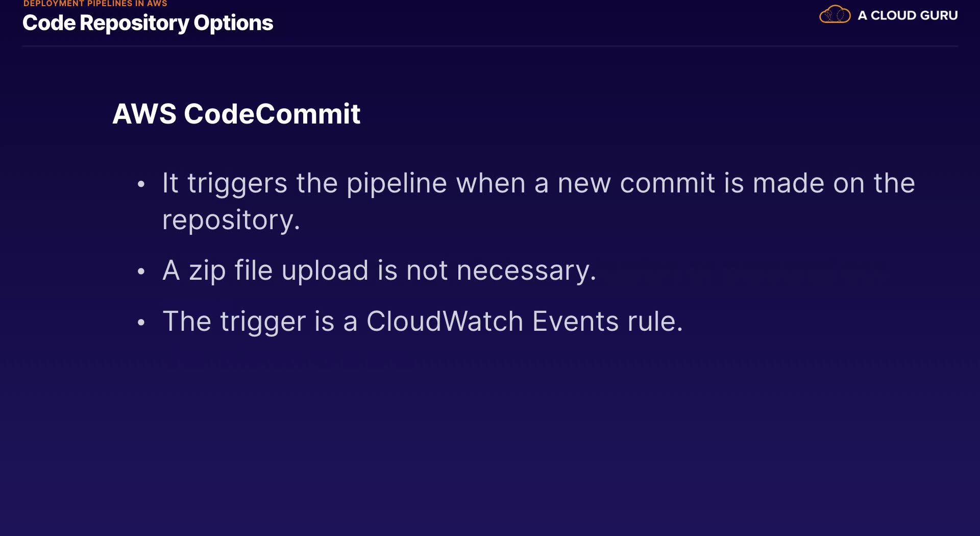Click the word "necessary." in second bullet
Image resolution: width=980 pixels, height=536 pixels.
click(x=526, y=271)
